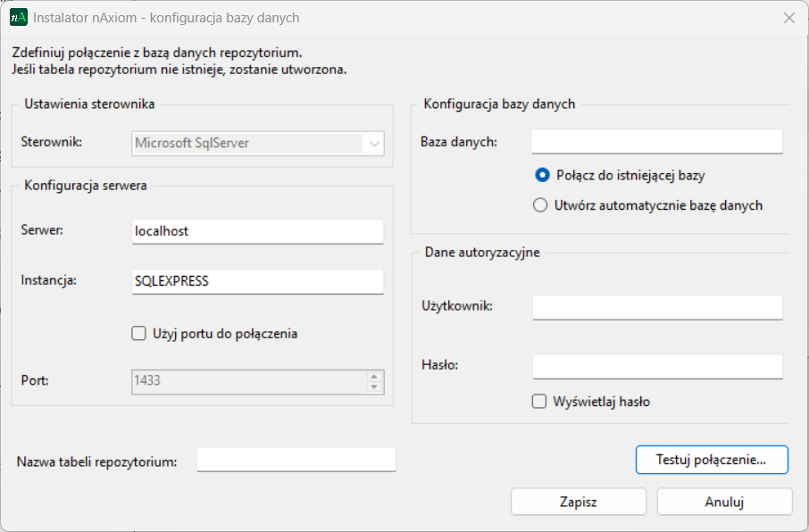Click the Sterownik dropdown arrow
Viewport: 809px width, 532px height.
click(x=376, y=143)
